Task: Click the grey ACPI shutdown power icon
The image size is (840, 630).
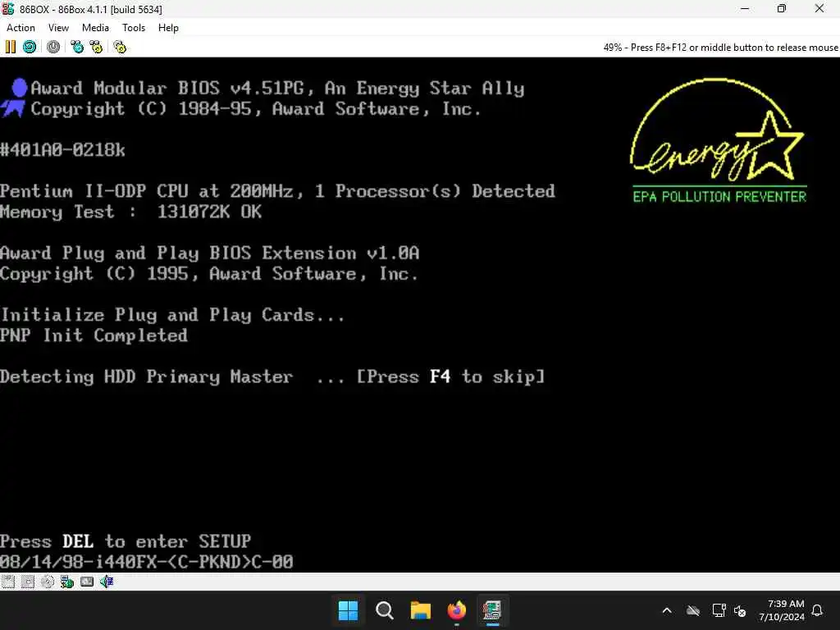Action: [x=53, y=47]
